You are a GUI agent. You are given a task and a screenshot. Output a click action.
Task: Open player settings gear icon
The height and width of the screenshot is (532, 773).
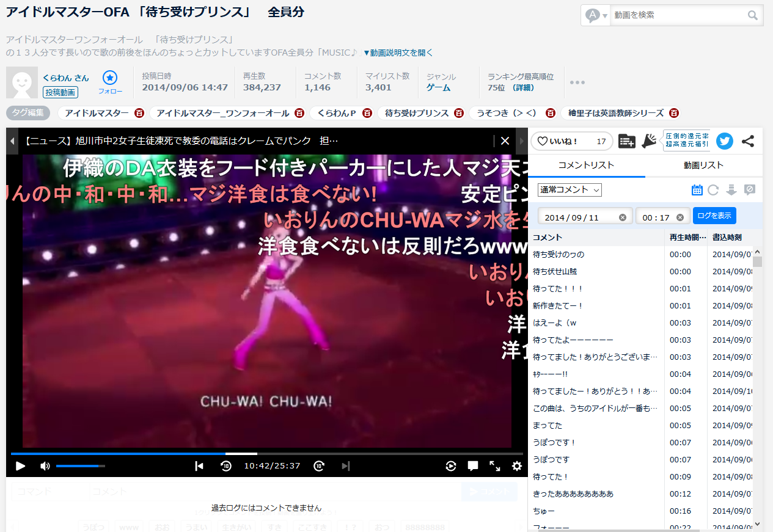(517, 466)
